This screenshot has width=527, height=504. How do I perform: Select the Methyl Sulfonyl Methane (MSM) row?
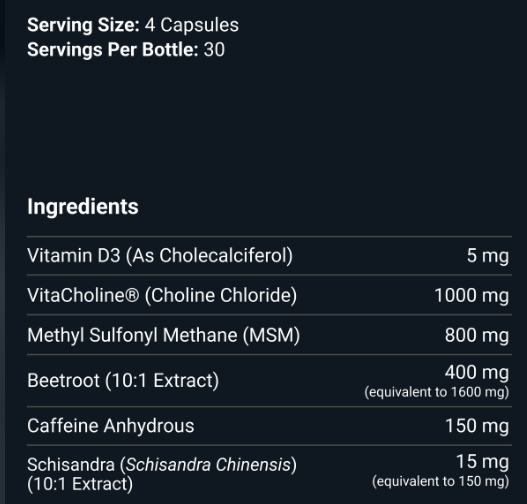269,335
